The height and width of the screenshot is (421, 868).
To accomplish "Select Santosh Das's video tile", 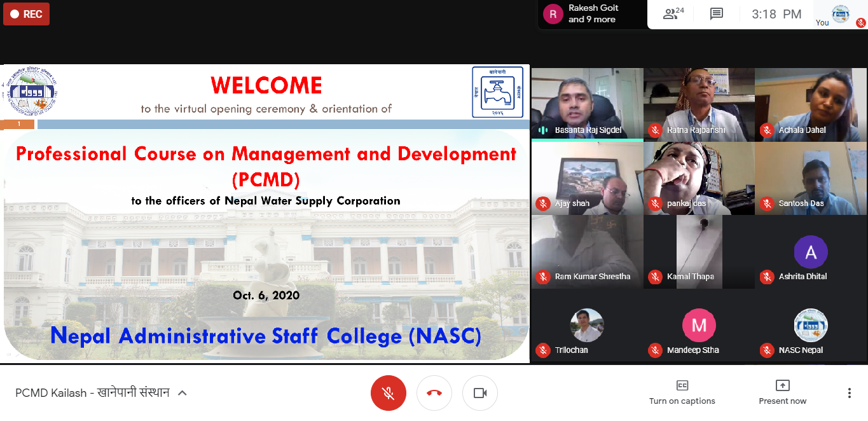I will (x=811, y=178).
